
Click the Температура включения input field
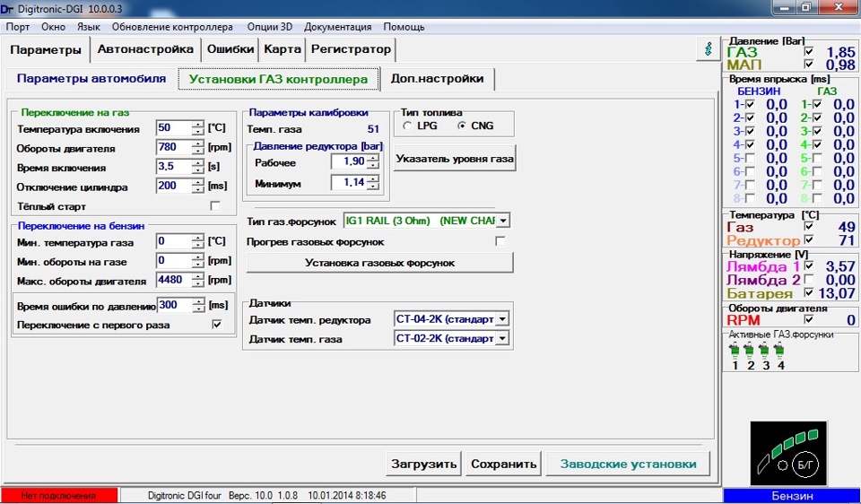pyautogui.click(x=174, y=128)
